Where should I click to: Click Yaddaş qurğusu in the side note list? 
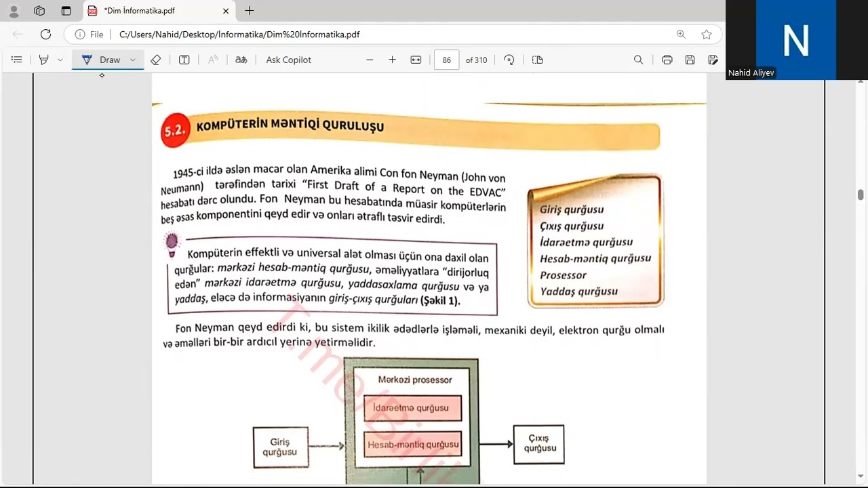pyautogui.click(x=578, y=291)
